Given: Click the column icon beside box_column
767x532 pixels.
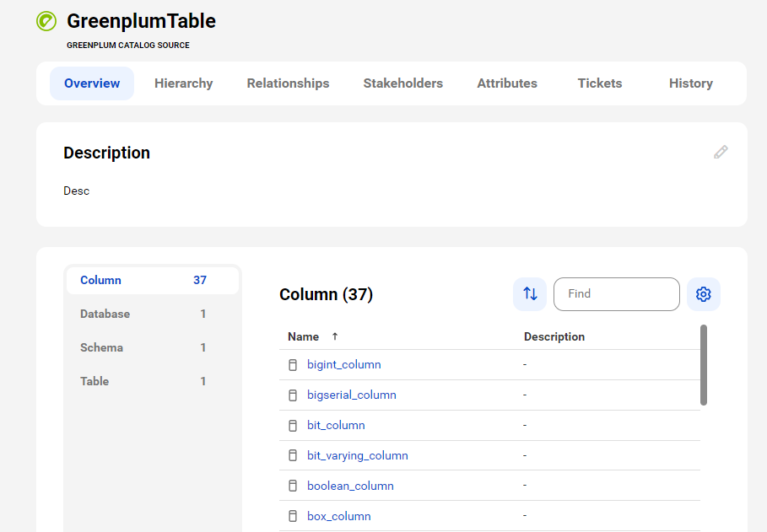Looking at the screenshot, I should 293,516.
